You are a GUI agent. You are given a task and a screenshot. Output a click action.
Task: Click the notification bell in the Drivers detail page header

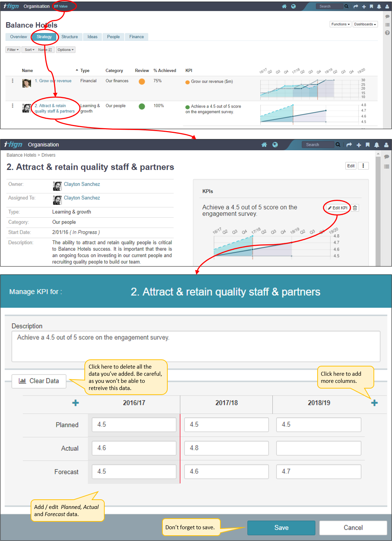coord(377,145)
